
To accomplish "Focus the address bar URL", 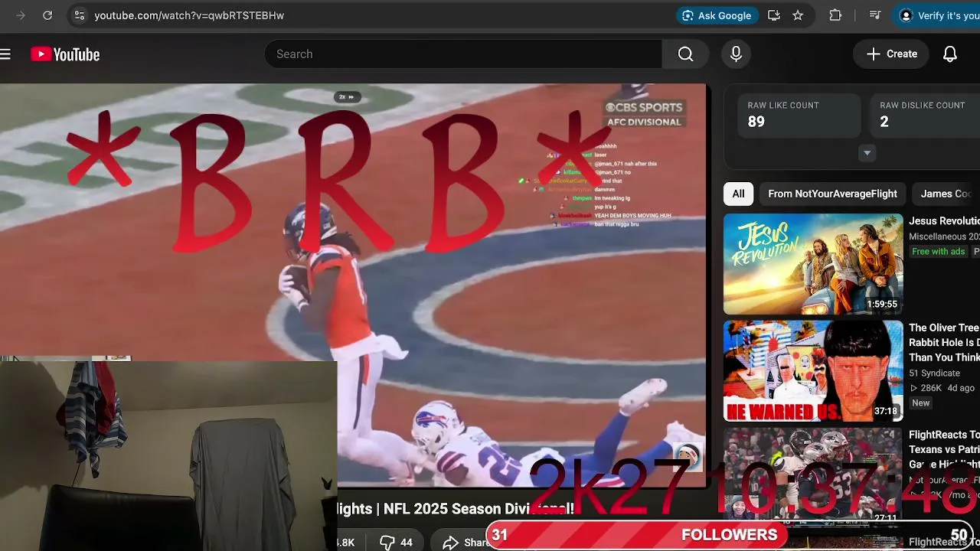I will pos(189,15).
